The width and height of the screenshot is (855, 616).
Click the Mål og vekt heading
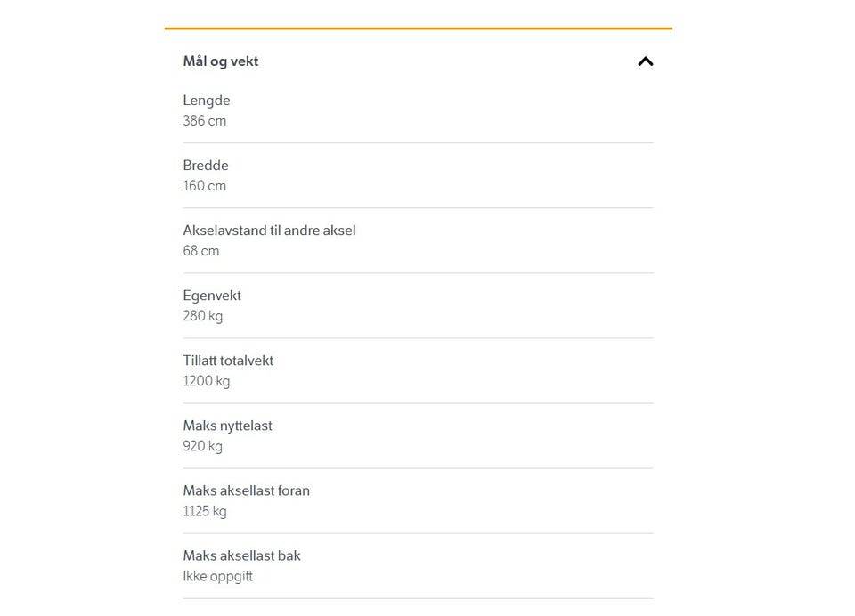tap(221, 61)
